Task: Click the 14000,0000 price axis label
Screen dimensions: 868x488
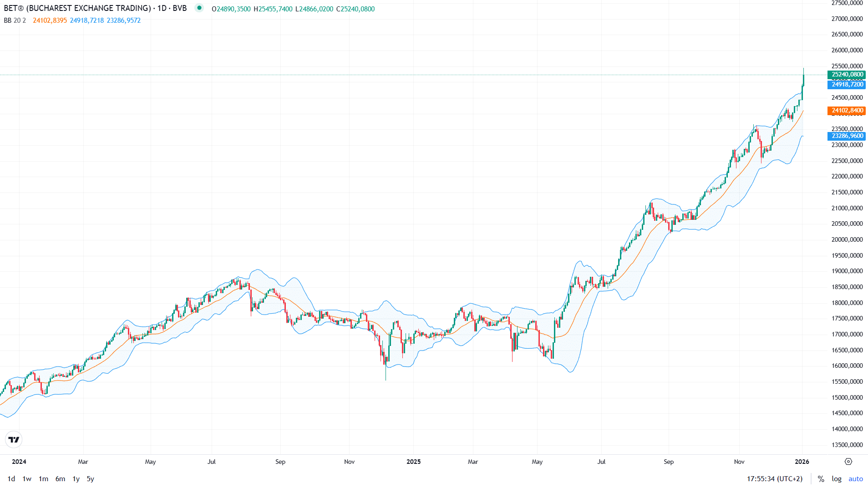Action: (x=847, y=429)
